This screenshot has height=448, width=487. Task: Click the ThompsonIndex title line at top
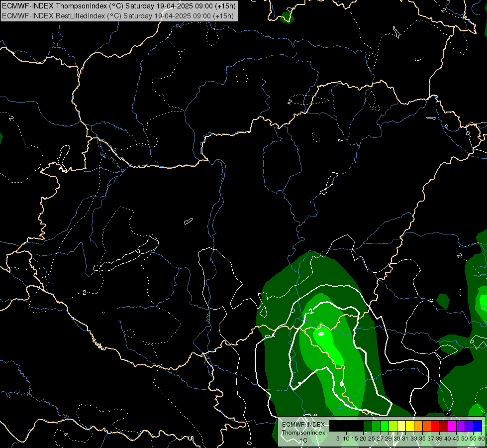(x=119, y=6)
